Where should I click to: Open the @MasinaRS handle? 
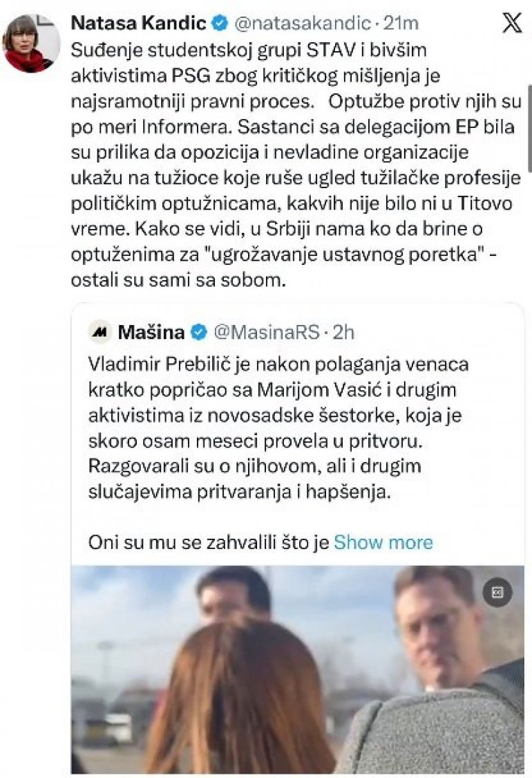pyautogui.click(x=266, y=333)
